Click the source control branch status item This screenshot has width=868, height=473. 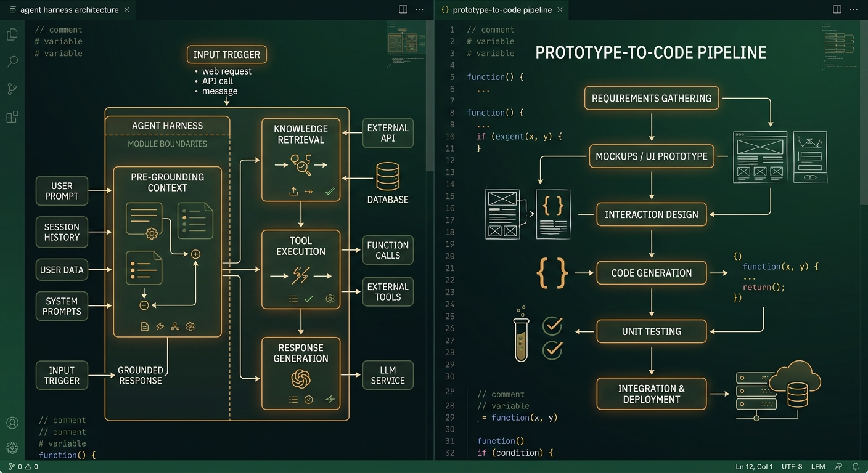12,467
